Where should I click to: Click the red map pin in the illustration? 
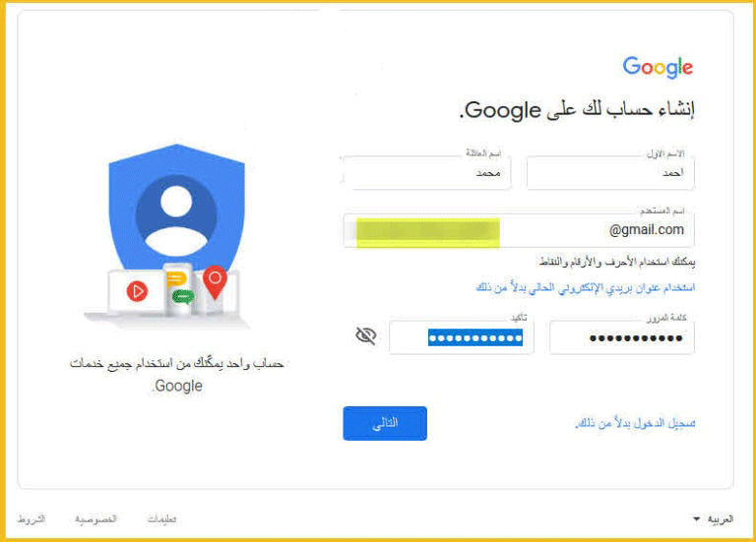pos(215,282)
